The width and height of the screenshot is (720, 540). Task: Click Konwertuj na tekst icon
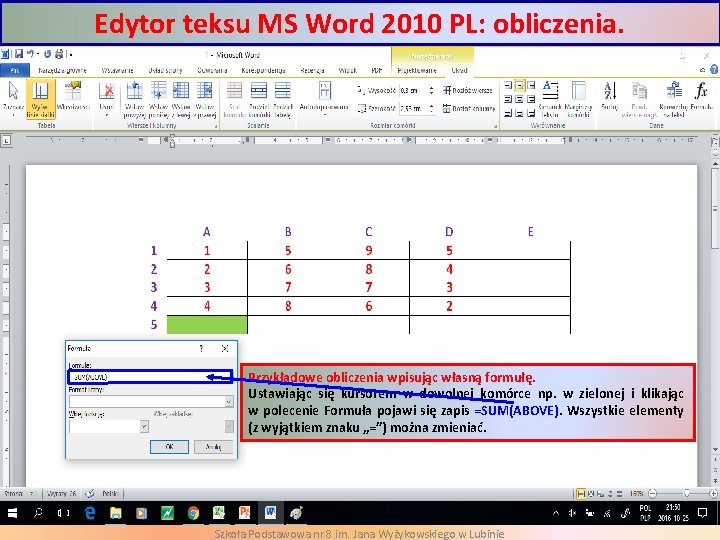tap(674, 90)
